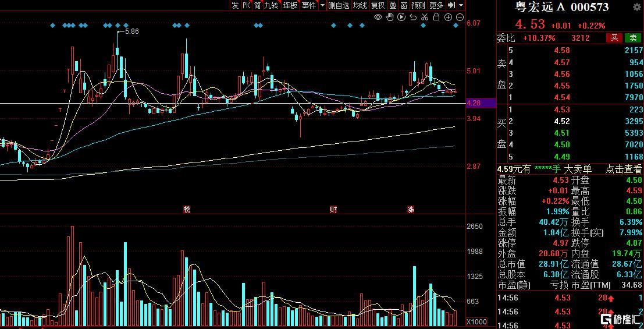Click the buy level 4 volume 7020
Screen dimensions: 644x329
click(x=633, y=144)
